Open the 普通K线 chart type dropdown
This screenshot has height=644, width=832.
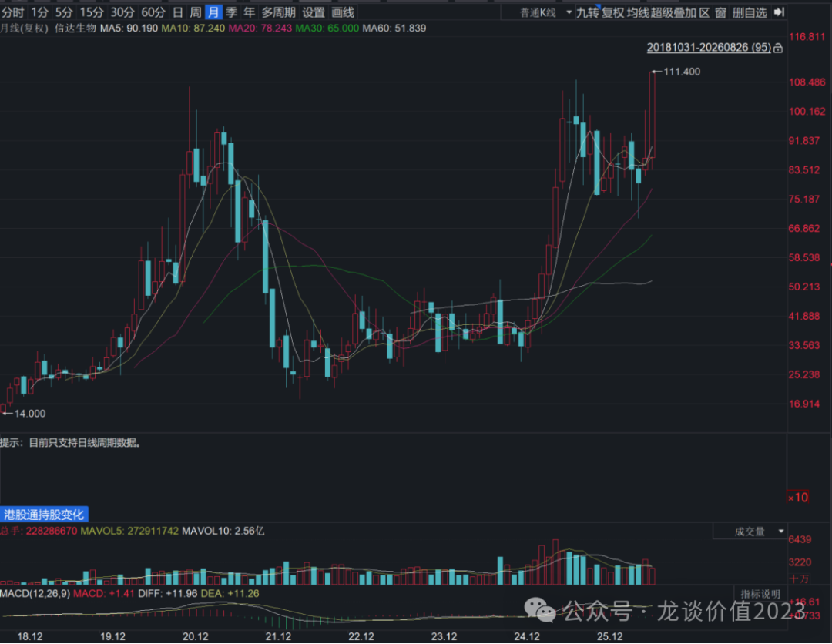[545, 12]
